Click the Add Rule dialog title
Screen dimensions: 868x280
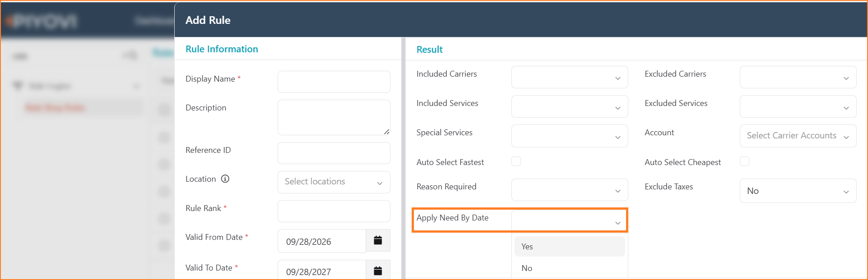208,20
